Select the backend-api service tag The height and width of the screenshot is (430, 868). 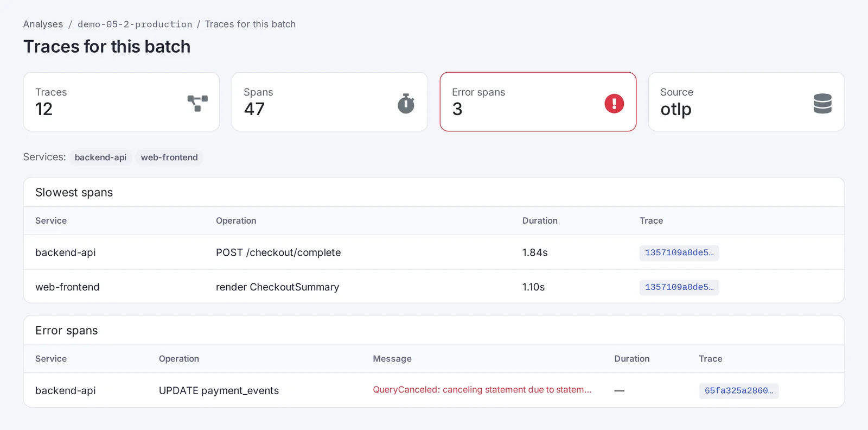tap(100, 157)
